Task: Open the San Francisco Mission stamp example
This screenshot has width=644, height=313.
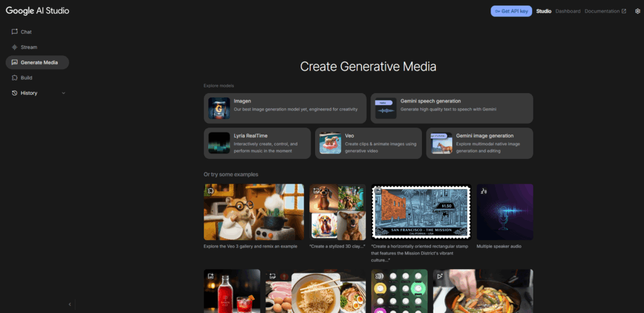Action: [x=421, y=212]
